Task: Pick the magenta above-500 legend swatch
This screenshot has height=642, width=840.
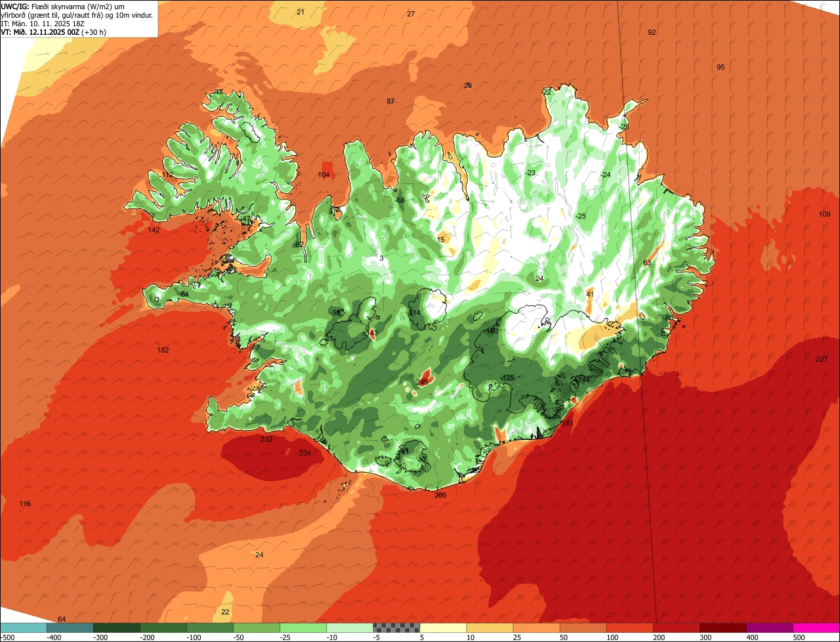Action: [816, 628]
